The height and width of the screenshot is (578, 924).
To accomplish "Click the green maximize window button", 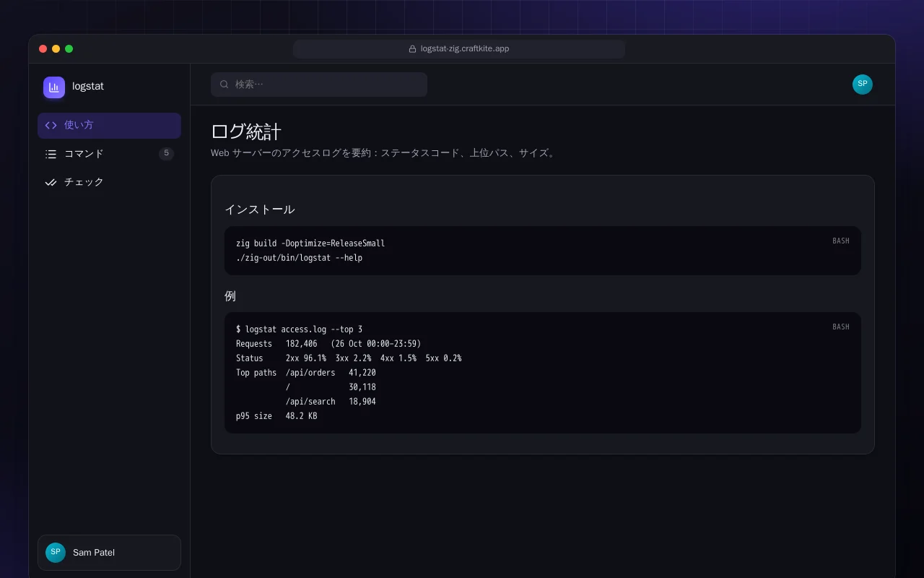I will coord(69,49).
